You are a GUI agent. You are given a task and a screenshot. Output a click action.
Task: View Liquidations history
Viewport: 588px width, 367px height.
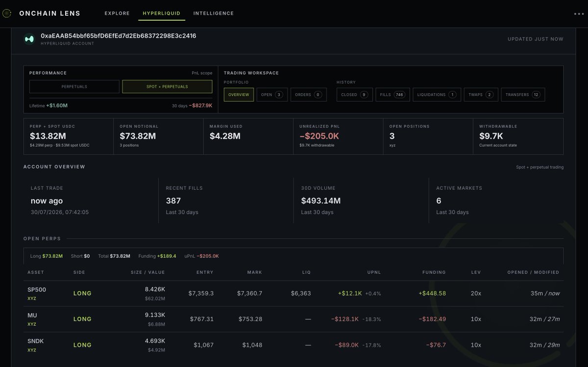click(x=437, y=95)
